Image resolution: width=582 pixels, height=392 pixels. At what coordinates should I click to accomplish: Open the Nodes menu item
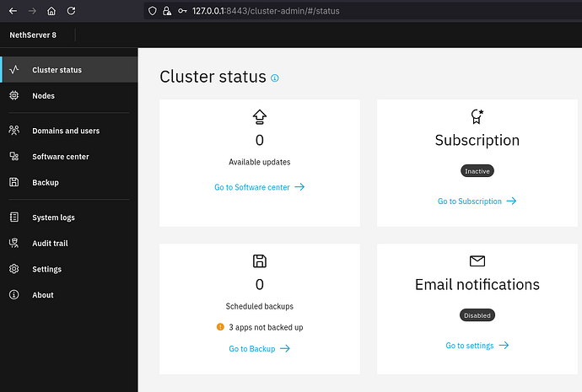click(43, 96)
